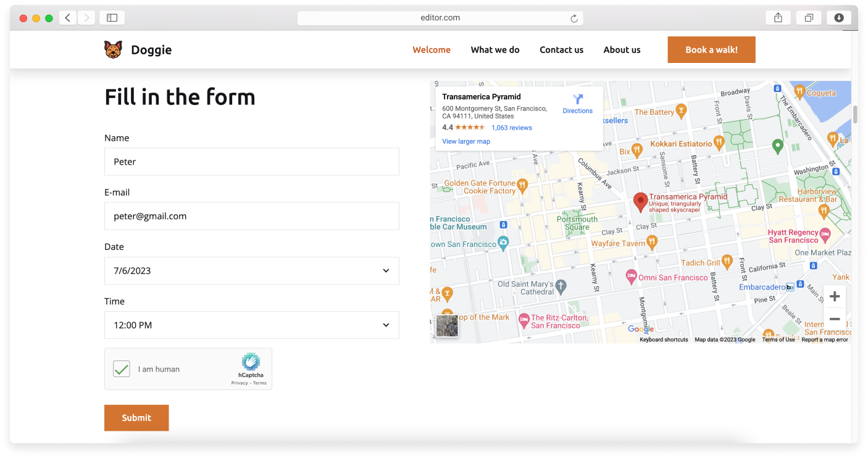
Task: Show all tabs with the tab overview icon
Action: 809,18
